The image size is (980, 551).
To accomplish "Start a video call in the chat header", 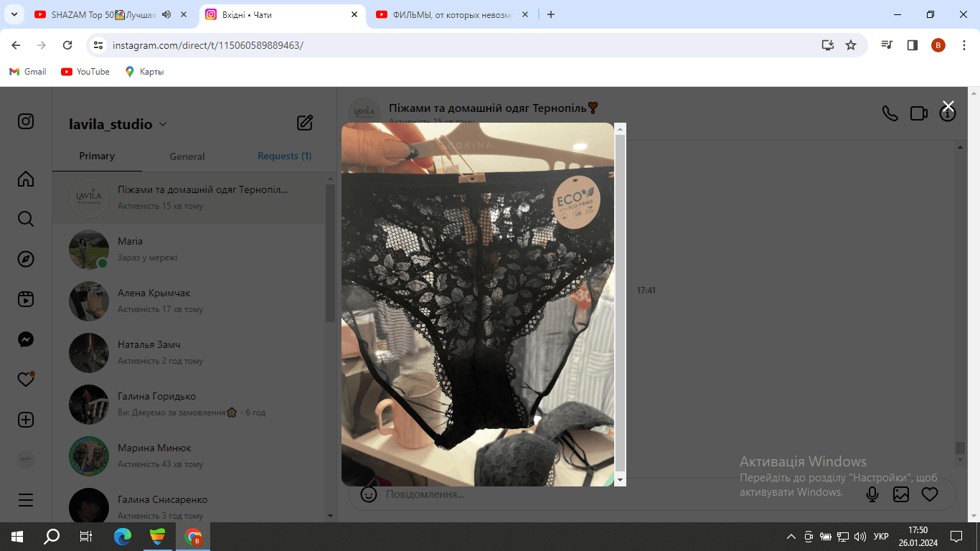I will point(919,113).
